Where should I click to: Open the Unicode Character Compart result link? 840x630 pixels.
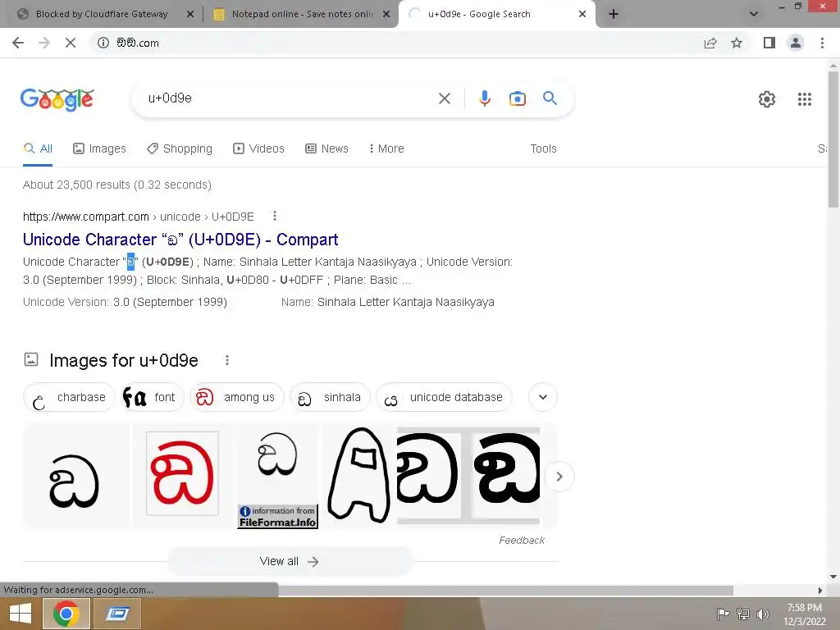[180, 240]
